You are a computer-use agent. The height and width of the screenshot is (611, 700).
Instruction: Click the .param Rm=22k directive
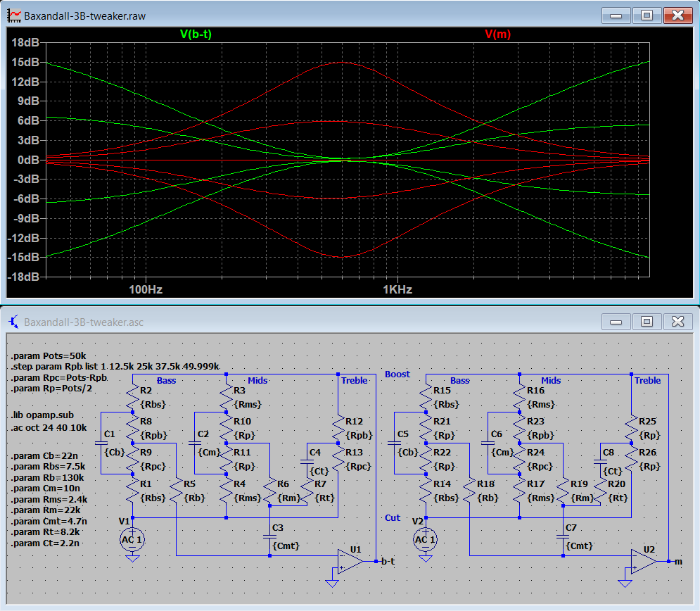46,510
